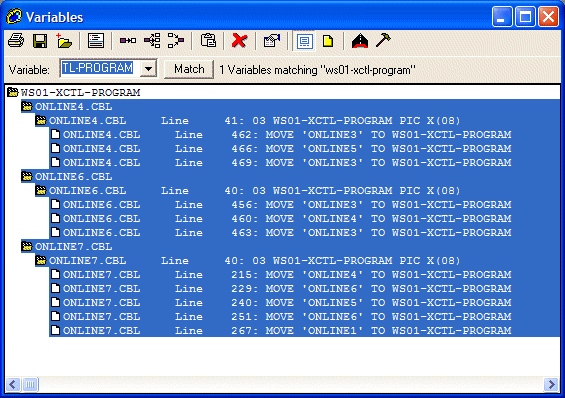Click the horizontal scrollbar left arrow
The width and height of the screenshot is (565, 398).
[13, 384]
